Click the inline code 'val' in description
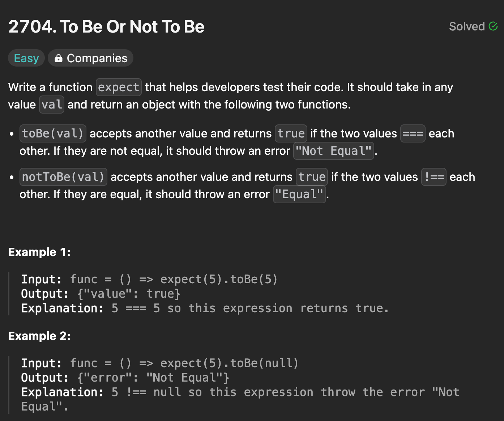Viewport: 504px width, 421px height. click(52, 105)
